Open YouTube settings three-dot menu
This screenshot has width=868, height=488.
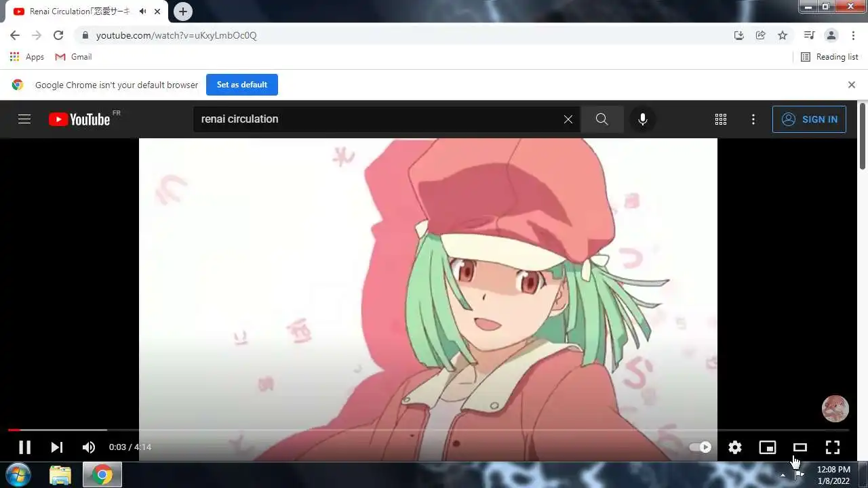[753, 119]
